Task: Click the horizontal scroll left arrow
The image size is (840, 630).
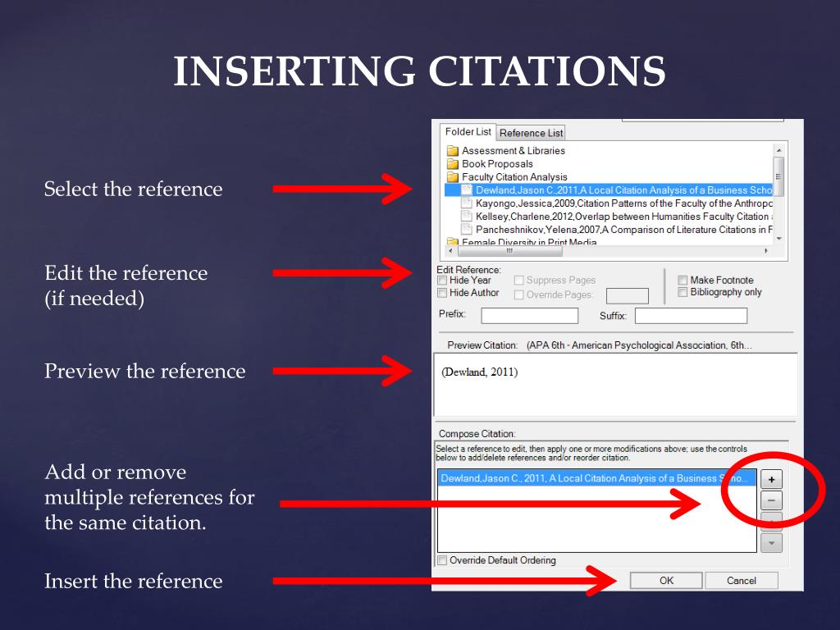Action: [450, 251]
